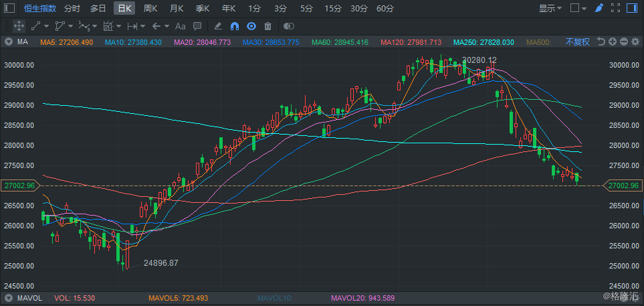Toggle the right side panel

[633, 8]
